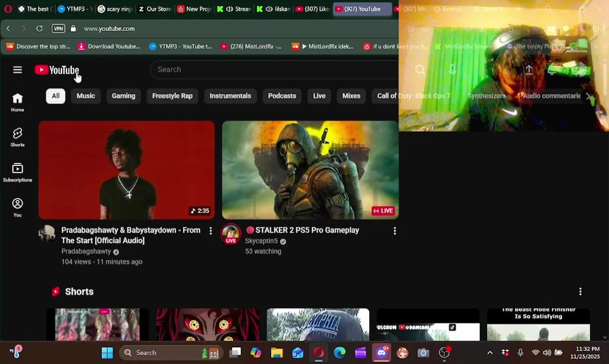Switch to the New Project browser tab
Viewport: 609px width, 364px height.
click(194, 9)
